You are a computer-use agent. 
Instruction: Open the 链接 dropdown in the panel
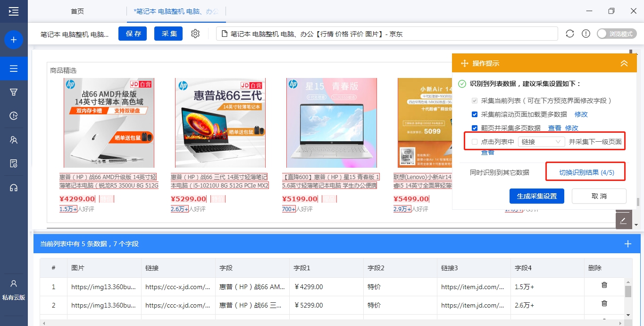[x=541, y=142]
